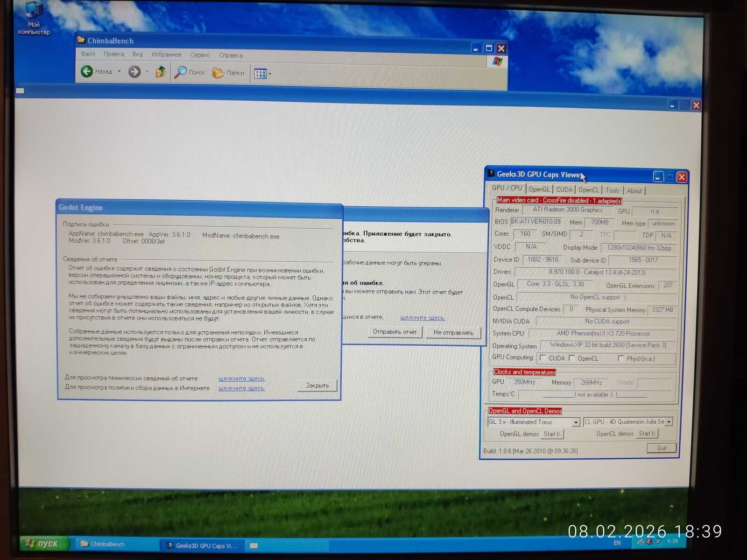Click the data collection policy link щелкните здесь
The width and height of the screenshot is (747, 560).
click(x=242, y=388)
